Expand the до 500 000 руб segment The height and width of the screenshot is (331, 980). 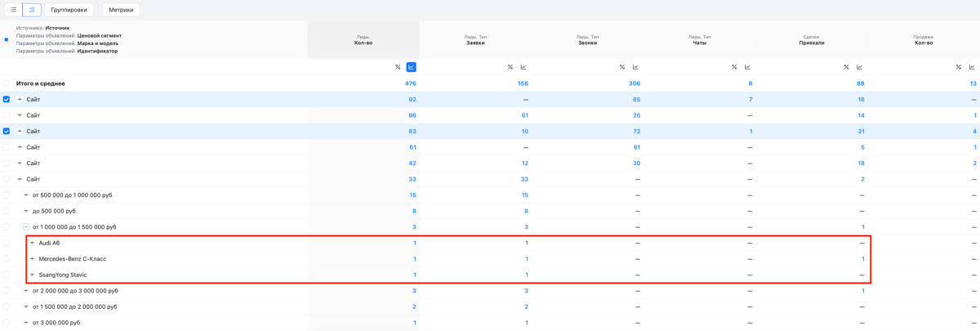point(26,211)
